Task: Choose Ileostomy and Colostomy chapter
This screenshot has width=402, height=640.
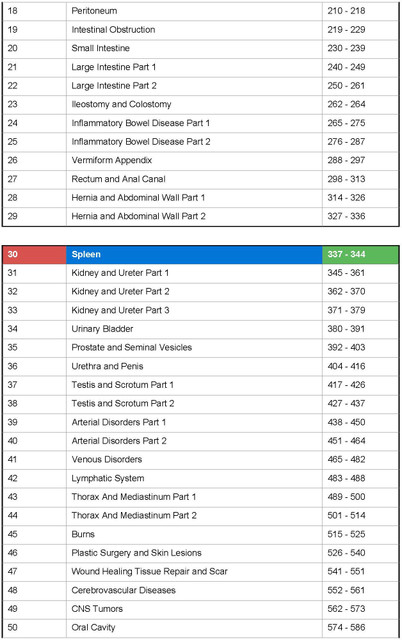Action: pyautogui.click(x=200, y=104)
